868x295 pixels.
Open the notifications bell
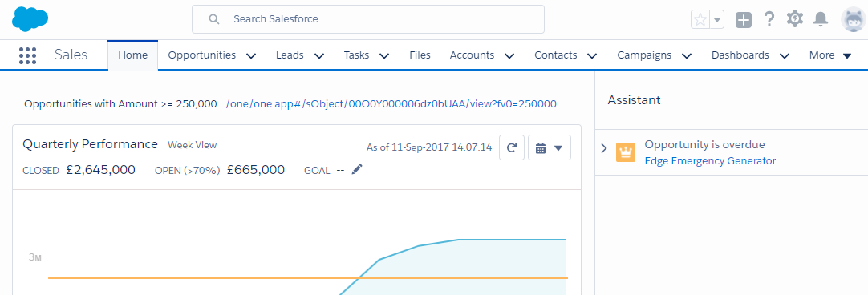821,20
